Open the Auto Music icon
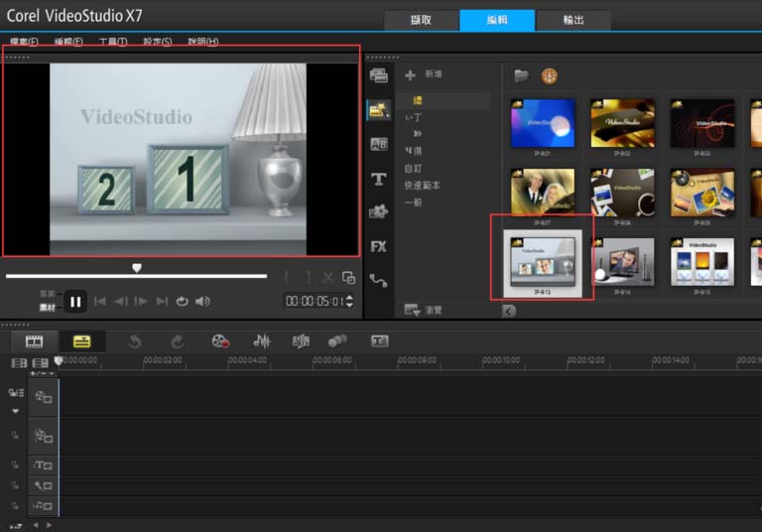Screen dimensions: 762x532 (301, 341)
